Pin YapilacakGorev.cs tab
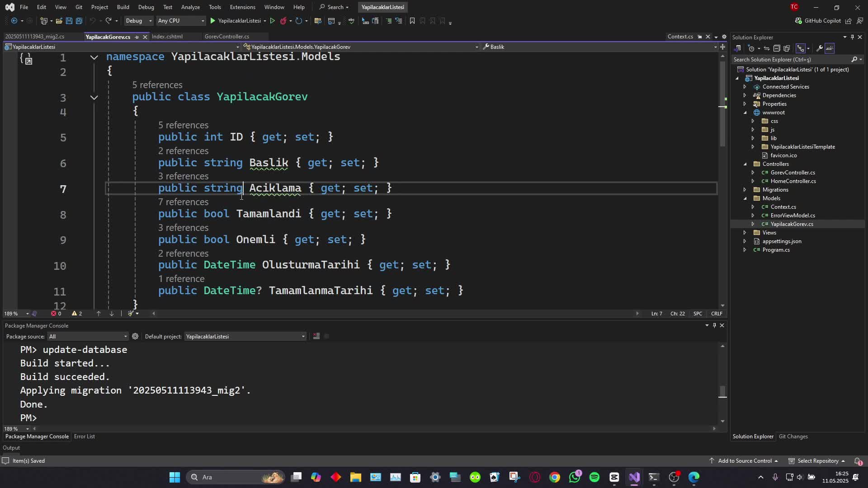Viewport: 868px width, 488px height. click(137, 37)
